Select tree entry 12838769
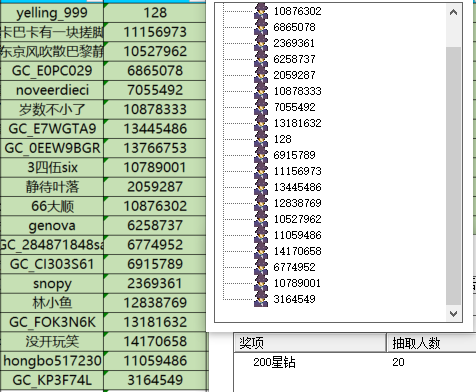 coord(297,203)
